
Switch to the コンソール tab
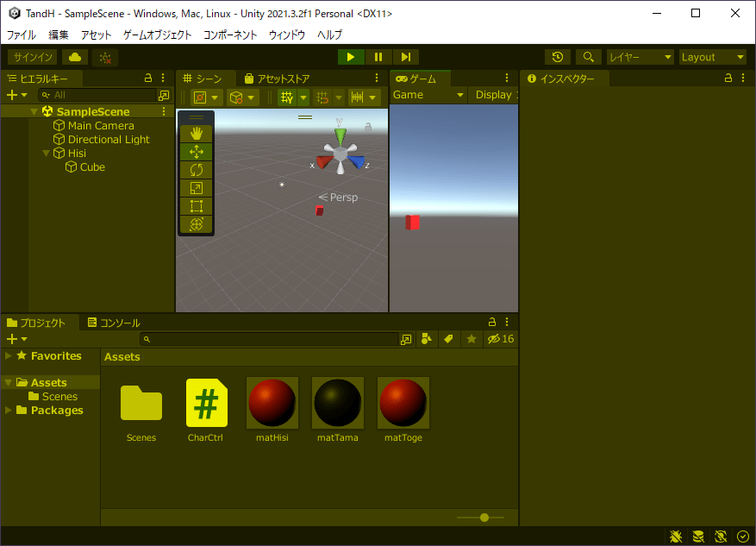coord(114,323)
